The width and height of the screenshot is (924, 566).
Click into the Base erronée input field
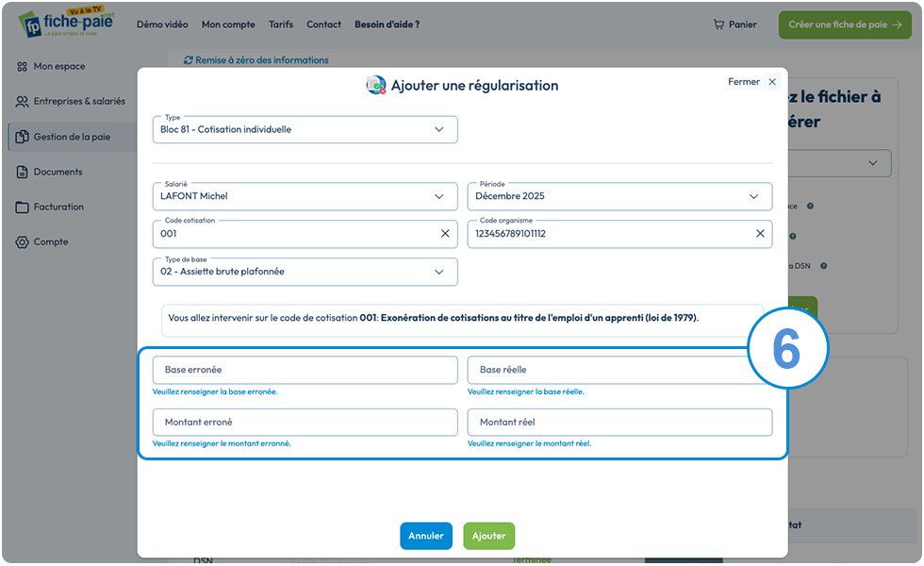coord(305,370)
